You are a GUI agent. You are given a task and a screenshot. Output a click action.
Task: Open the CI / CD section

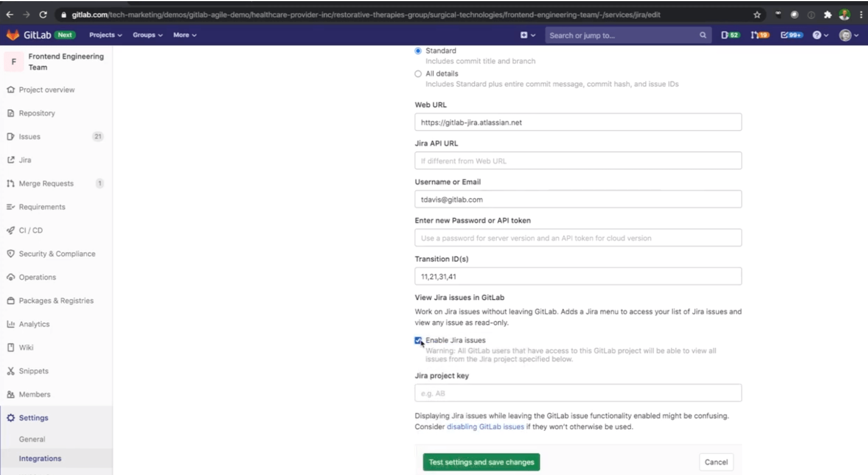[30, 230]
